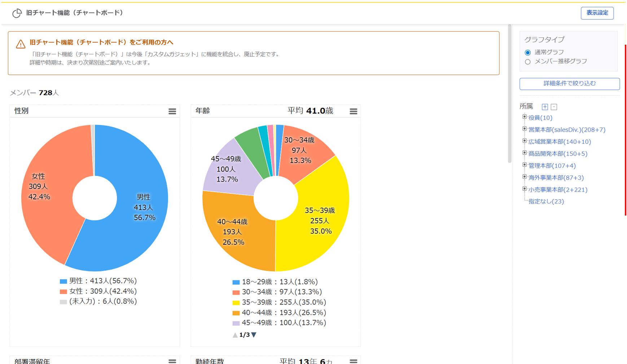The height and width of the screenshot is (364, 627).
Task: Select the 通常グラフ radio button
Action: 527,53
